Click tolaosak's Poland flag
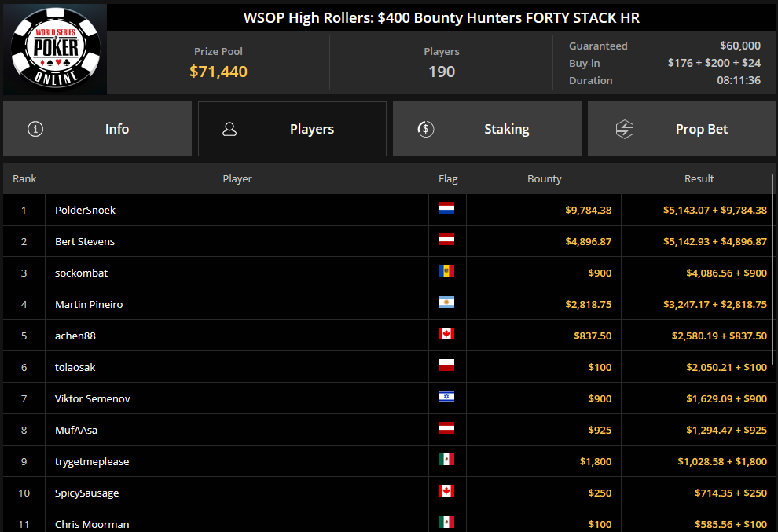778x532 pixels. click(x=446, y=365)
